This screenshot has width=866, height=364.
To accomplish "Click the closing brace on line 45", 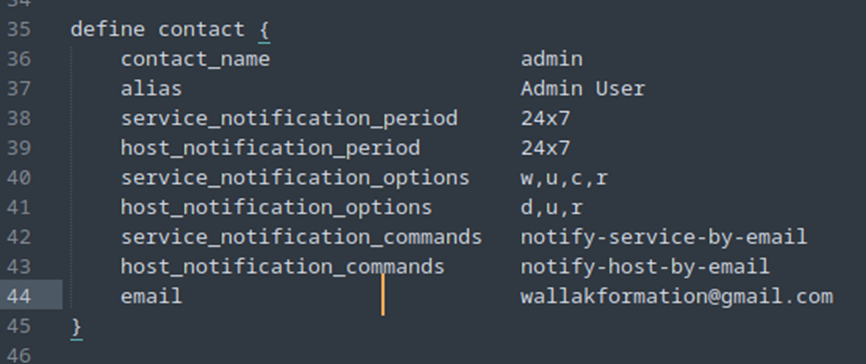I will click(x=77, y=328).
